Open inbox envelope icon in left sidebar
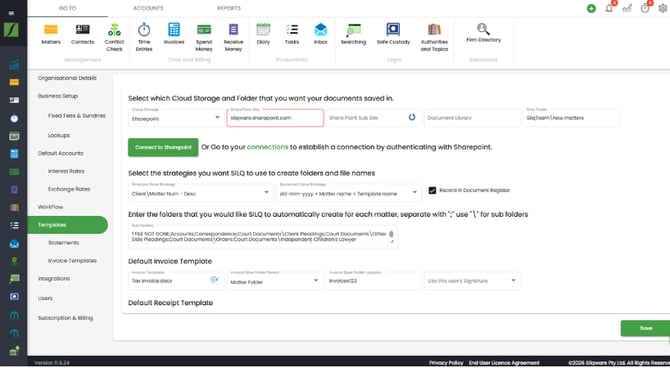Viewport: 670px width, 368px height. (14, 244)
